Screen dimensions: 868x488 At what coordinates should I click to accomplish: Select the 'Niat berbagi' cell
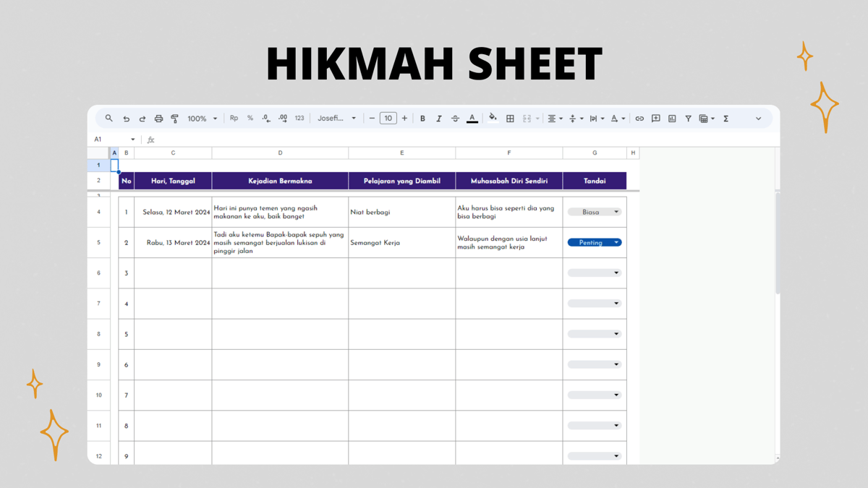[402, 213]
